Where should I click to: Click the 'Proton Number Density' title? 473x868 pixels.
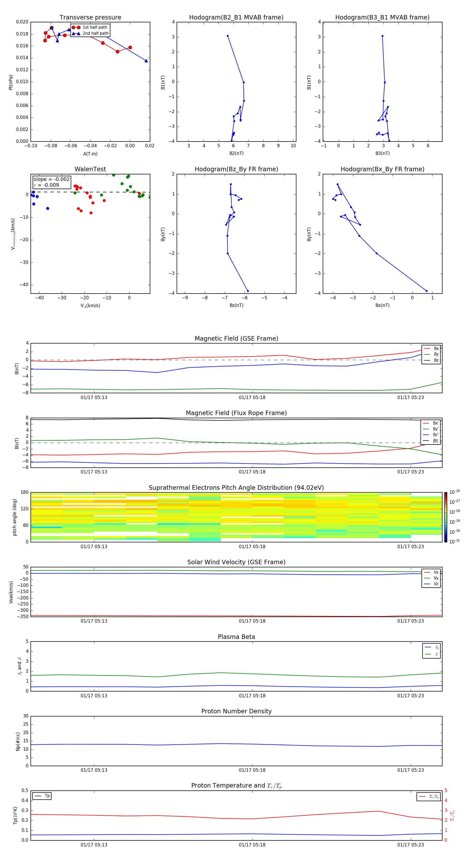click(236, 711)
